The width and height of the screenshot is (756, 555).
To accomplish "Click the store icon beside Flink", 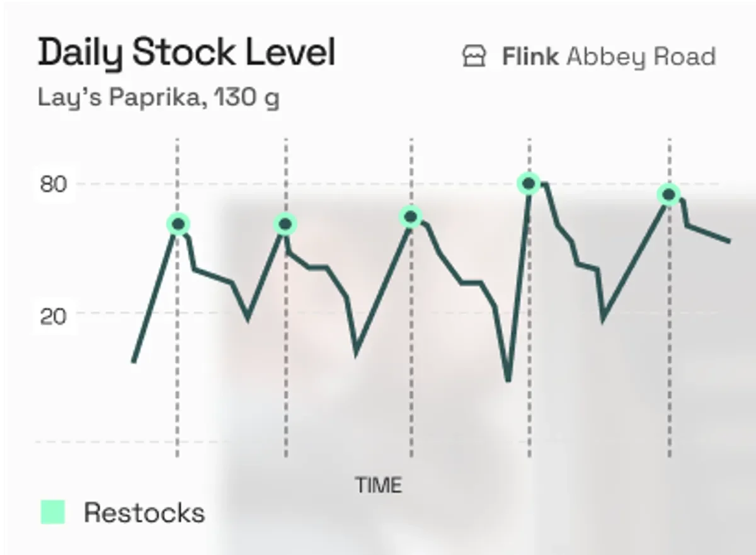I will pyautogui.click(x=474, y=57).
